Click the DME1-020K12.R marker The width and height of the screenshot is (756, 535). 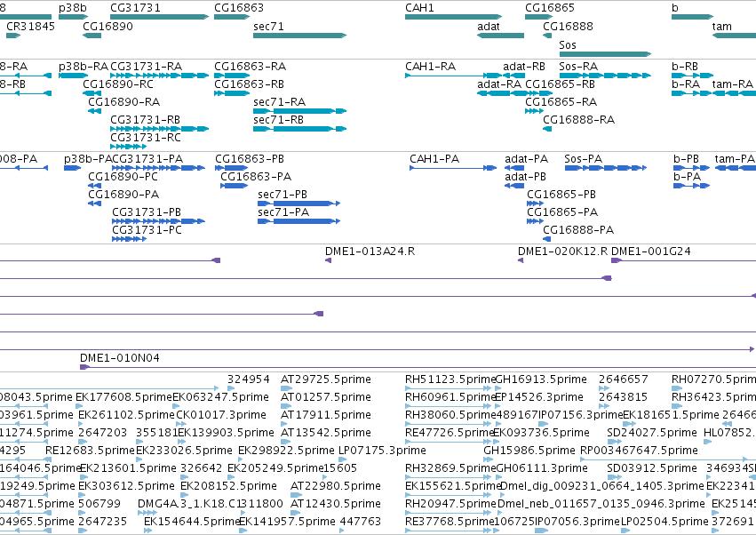pyautogui.click(x=521, y=260)
